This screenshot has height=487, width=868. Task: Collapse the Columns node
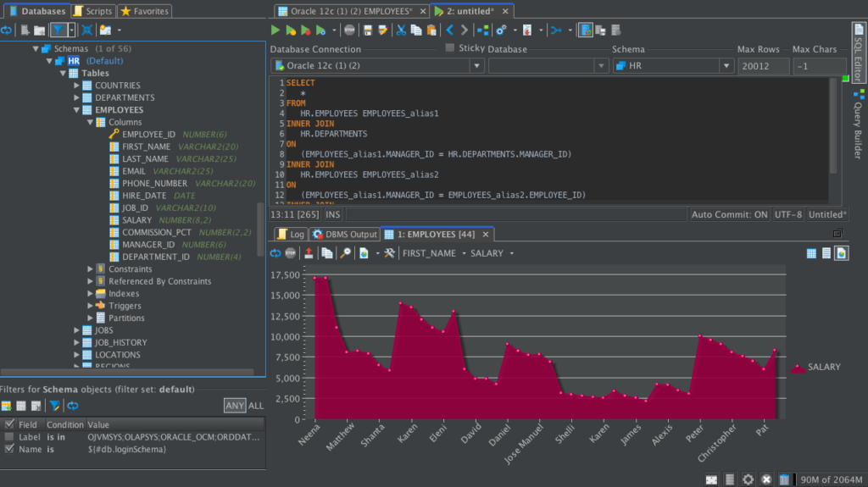[90, 122]
